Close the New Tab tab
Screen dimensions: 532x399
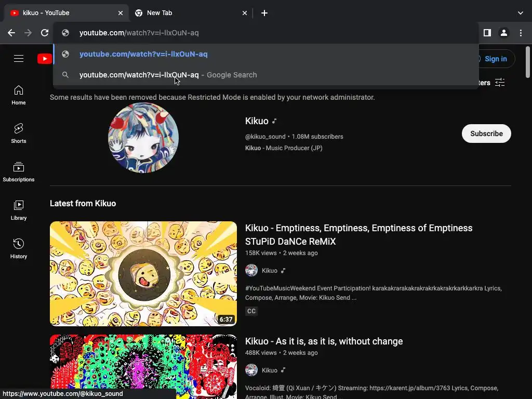(245, 13)
